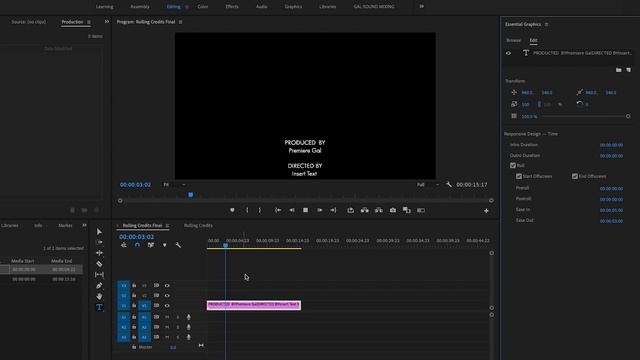Image resolution: width=640 pixels, height=360 pixels.
Task: Select the Slip tool
Action: click(99, 275)
